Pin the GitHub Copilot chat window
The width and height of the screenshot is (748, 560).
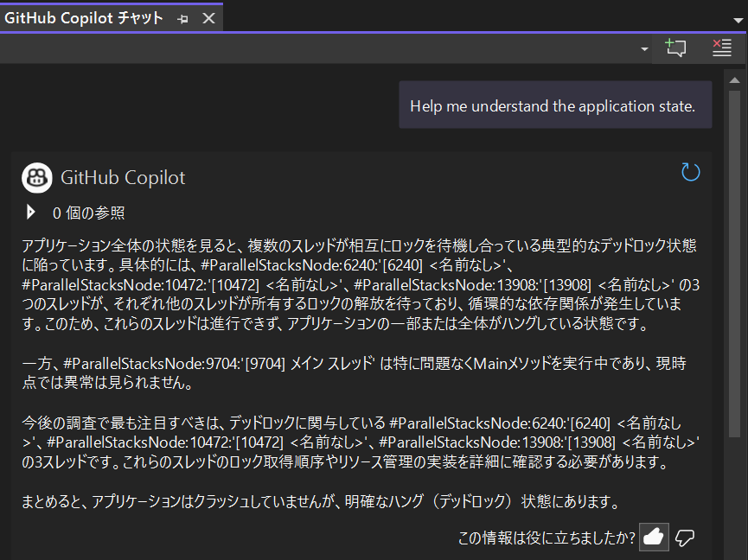[182, 19]
